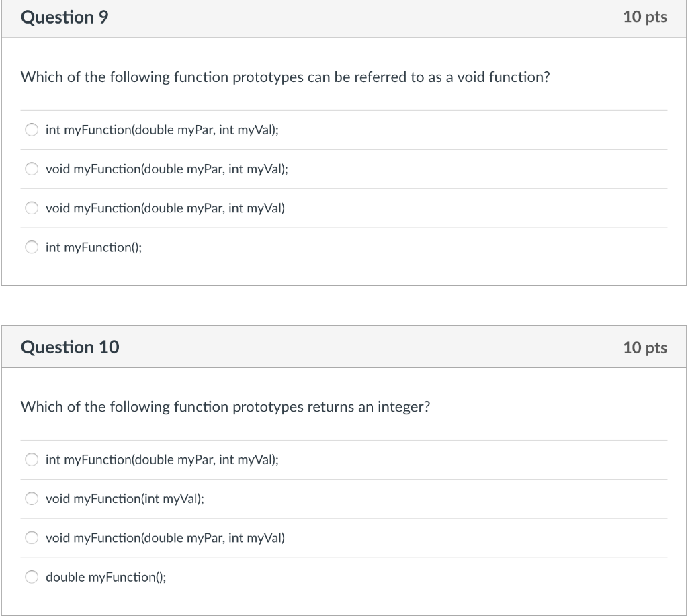Image resolution: width=688 pixels, height=616 pixels.
Task: Choose Question 9 radio for void prototype with semicolon
Action: (x=32, y=169)
